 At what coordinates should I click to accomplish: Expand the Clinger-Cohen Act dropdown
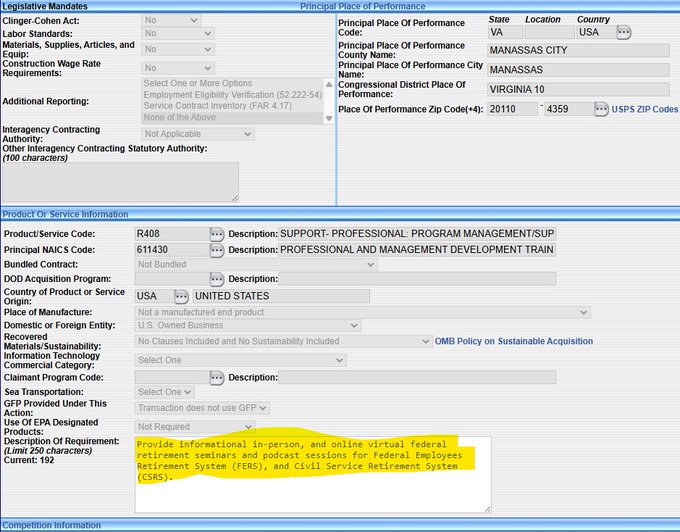[x=177, y=20]
